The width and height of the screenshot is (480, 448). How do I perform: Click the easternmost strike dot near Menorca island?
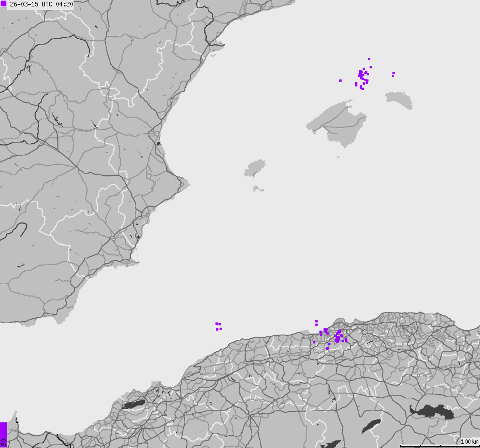tap(393, 74)
